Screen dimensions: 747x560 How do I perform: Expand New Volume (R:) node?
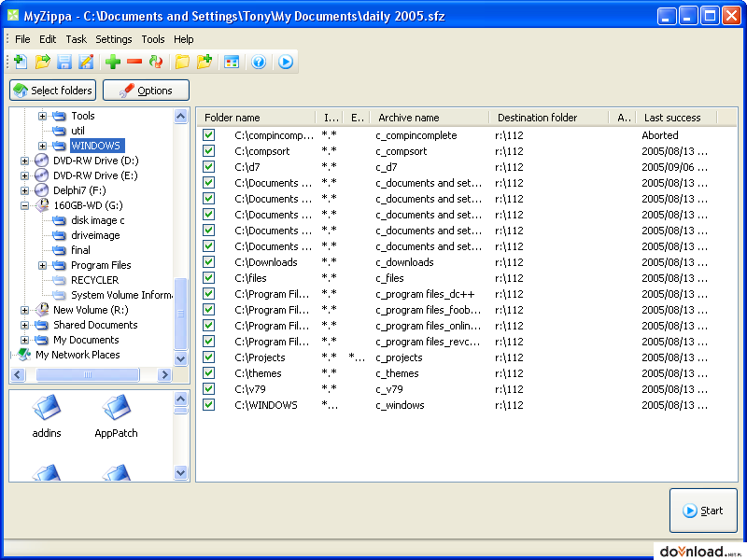(25, 310)
